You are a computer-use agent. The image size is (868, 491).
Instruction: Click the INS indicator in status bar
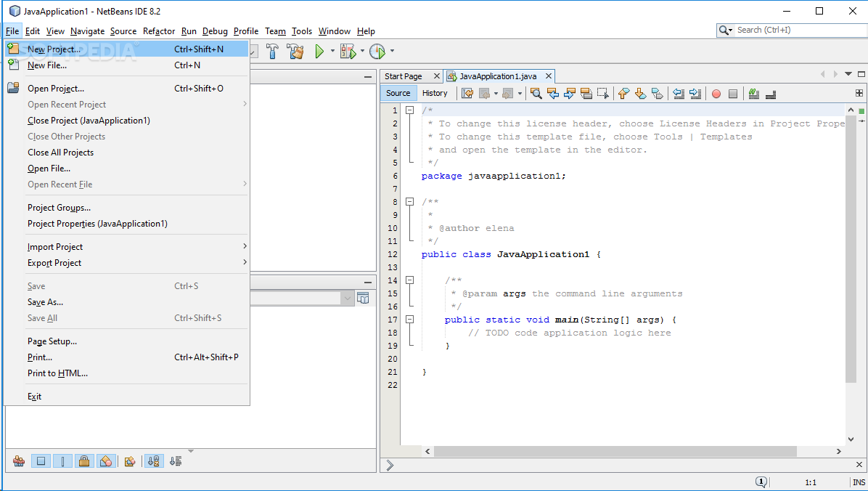point(859,482)
